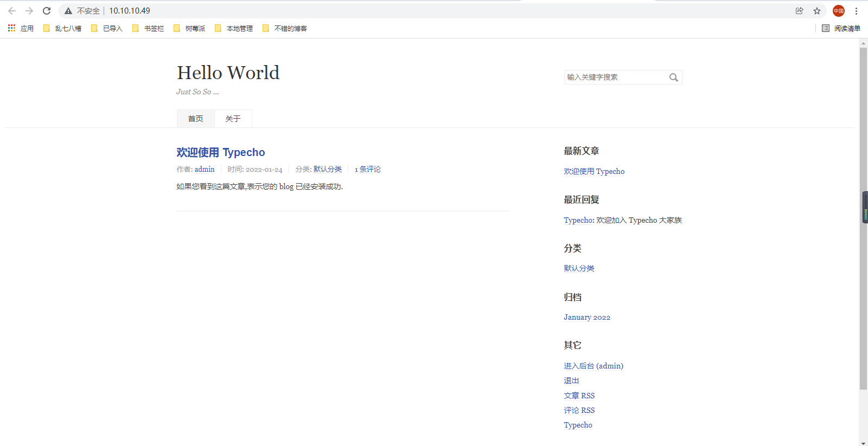The width and height of the screenshot is (868, 446).
Task: Click the share page icon
Action: point(799,11)
